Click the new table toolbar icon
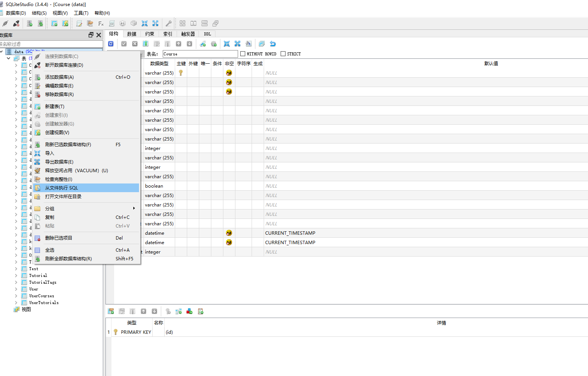 coord(54,23)
